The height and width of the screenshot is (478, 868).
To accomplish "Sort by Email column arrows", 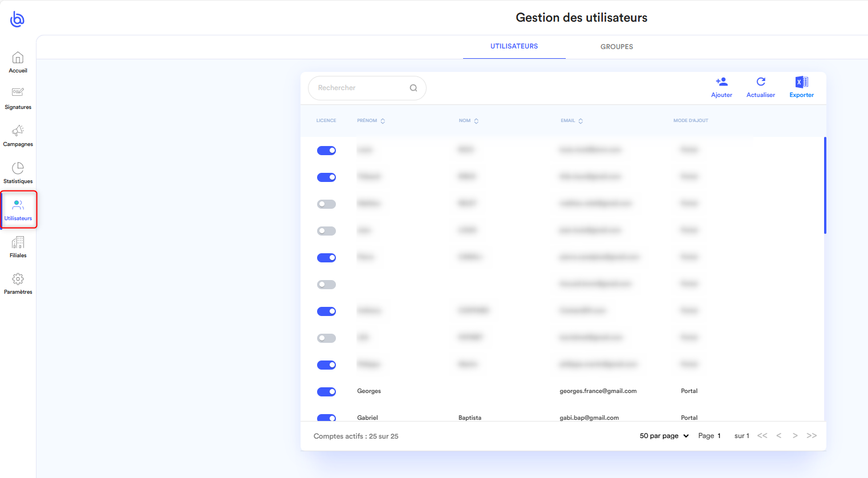I will pyautogui.click(x=581, y=121).
